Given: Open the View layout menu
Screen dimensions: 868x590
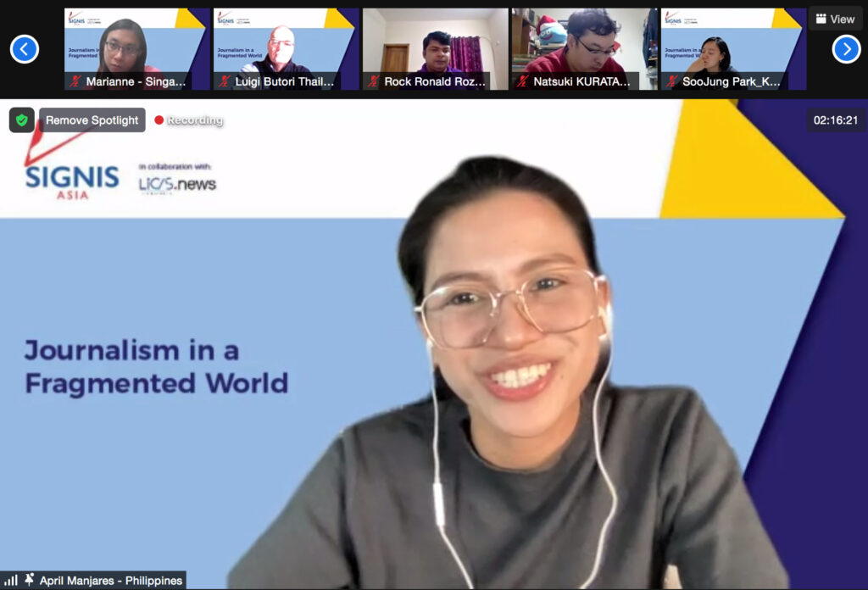Looking at the screenshot, I should coord(836,19).
